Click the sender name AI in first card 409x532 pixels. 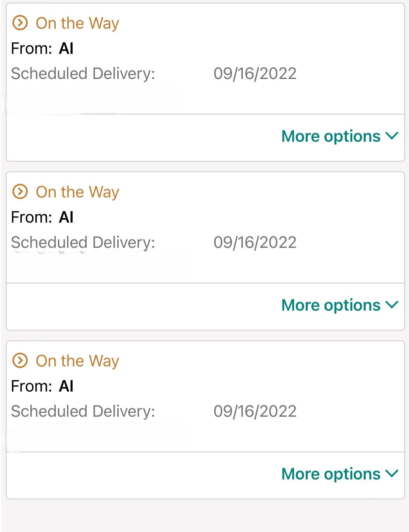pos(66,48)
